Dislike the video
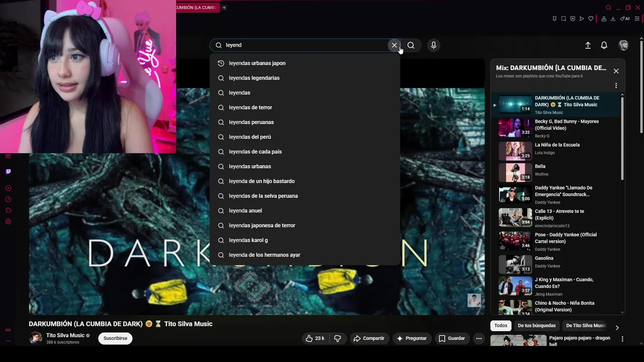Screen dimensions: 644x362 coord(338,338)
